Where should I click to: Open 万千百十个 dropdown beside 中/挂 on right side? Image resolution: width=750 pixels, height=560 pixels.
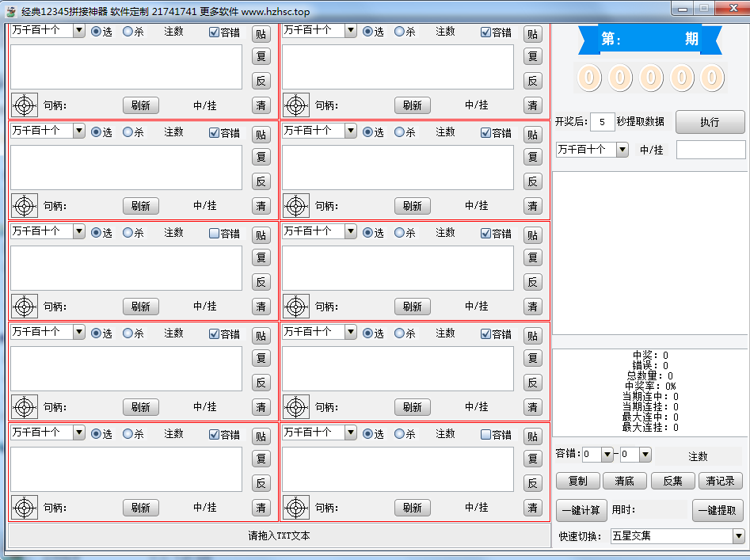(x=622, y=150)
